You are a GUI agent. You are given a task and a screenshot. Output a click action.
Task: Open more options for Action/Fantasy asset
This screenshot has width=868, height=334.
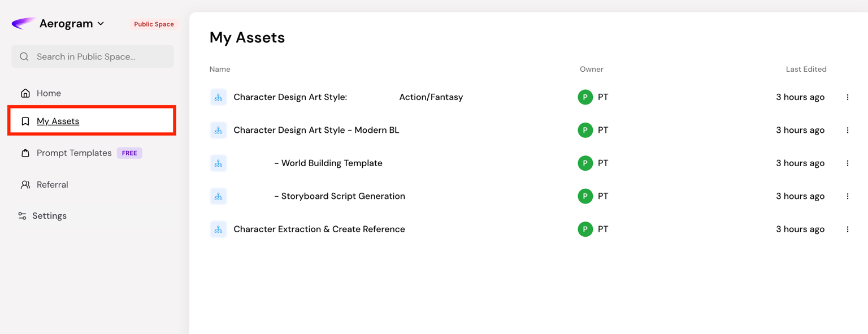(x=847, y=97)
